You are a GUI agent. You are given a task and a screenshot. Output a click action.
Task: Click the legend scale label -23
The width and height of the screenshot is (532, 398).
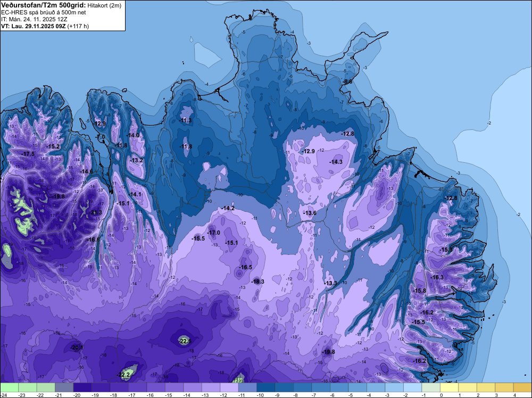click(x=22, y=395)
